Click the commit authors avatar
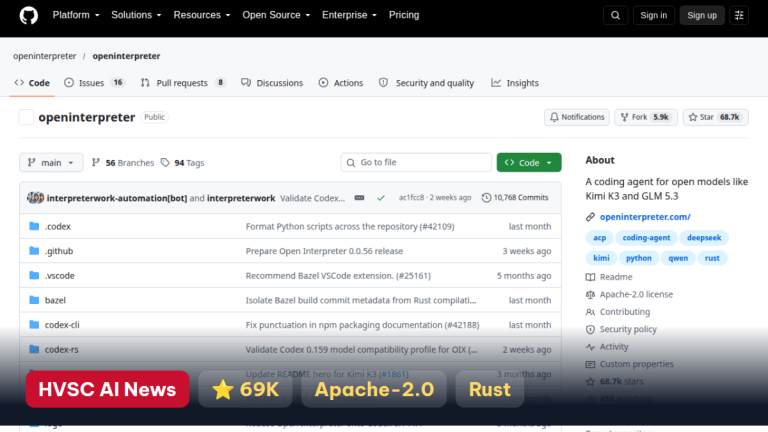Image resolution: width=768 pixels, height=432 pixels. (x=35, y=198)
